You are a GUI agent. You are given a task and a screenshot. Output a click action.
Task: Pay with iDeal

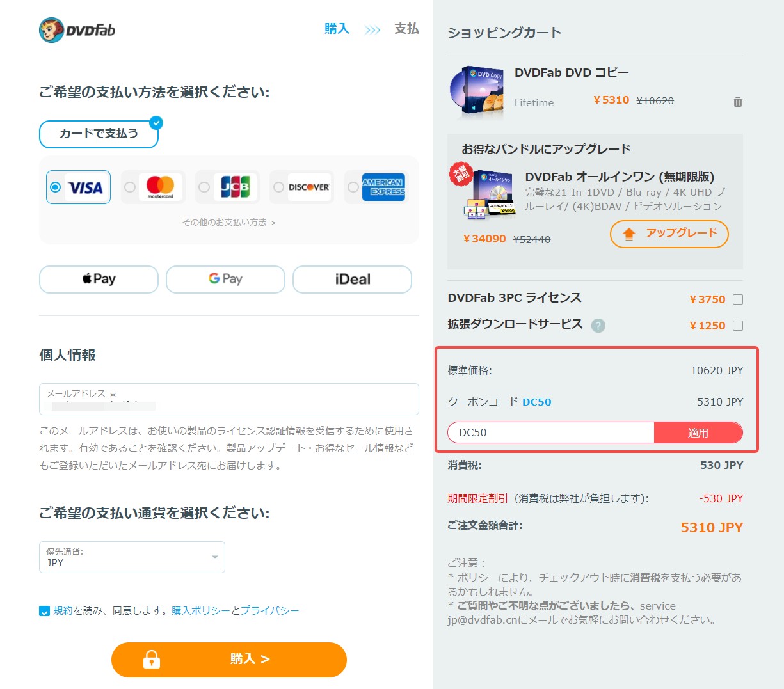point(352,280)
